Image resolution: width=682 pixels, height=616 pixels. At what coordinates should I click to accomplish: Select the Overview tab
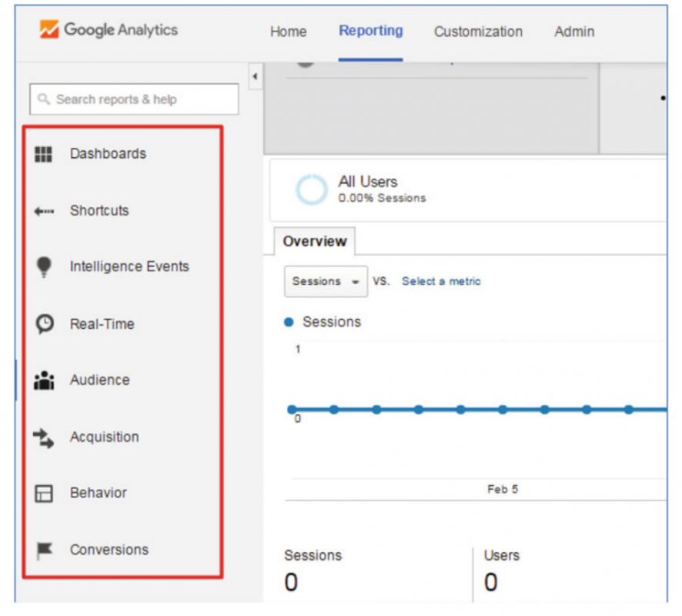315,242
